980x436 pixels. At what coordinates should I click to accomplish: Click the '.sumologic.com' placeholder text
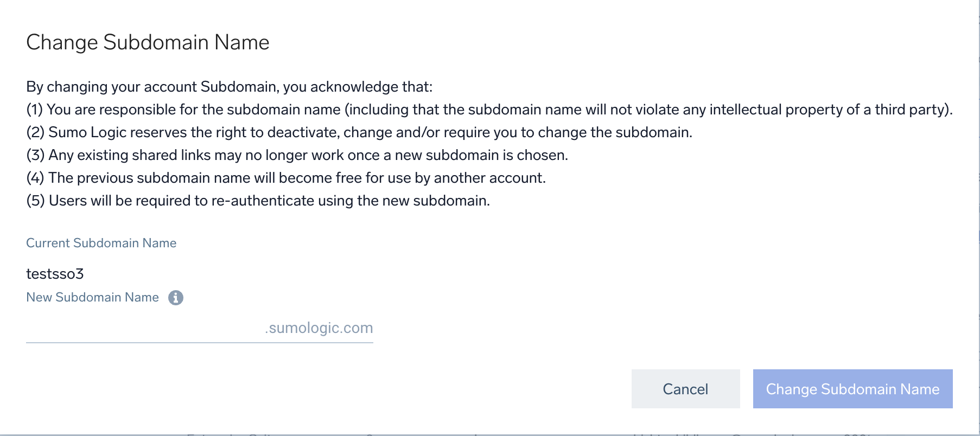tap(319, 328)
